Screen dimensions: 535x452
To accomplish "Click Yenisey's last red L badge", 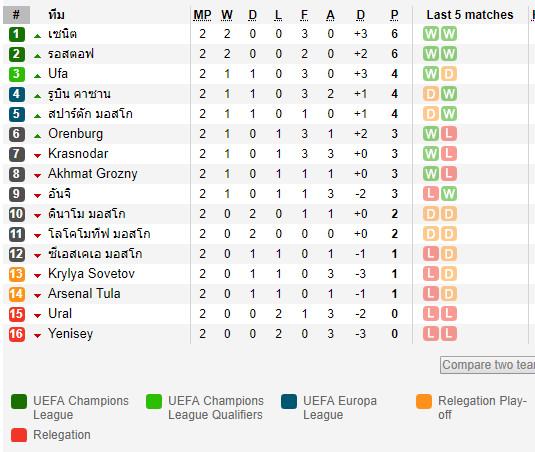I will [x=449, y=334].
